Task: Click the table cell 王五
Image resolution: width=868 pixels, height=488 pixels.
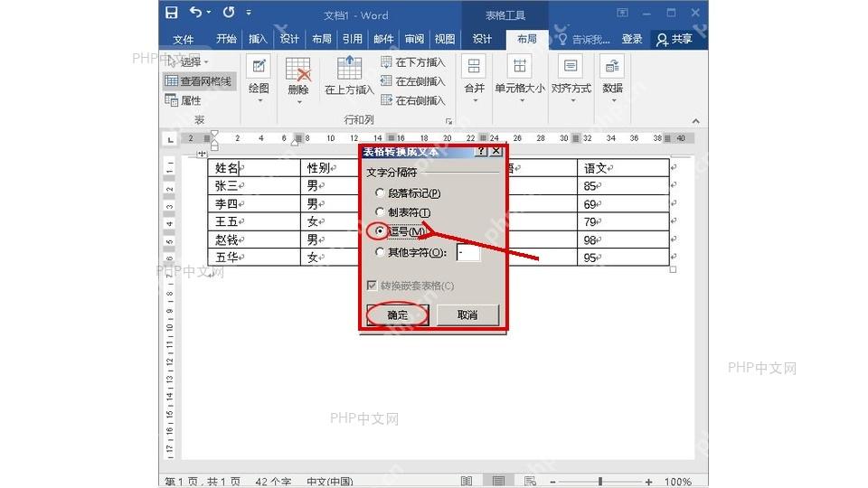Action: [253, 221]
